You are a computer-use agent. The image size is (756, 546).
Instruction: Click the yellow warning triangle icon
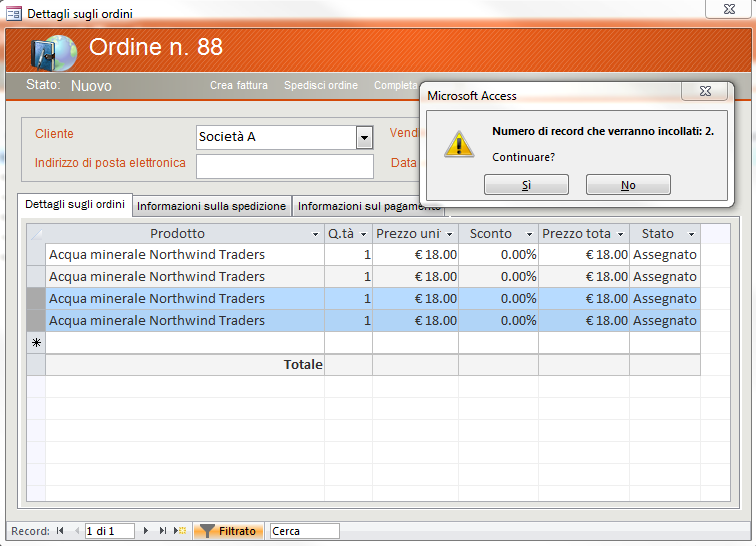coord(459,144)
